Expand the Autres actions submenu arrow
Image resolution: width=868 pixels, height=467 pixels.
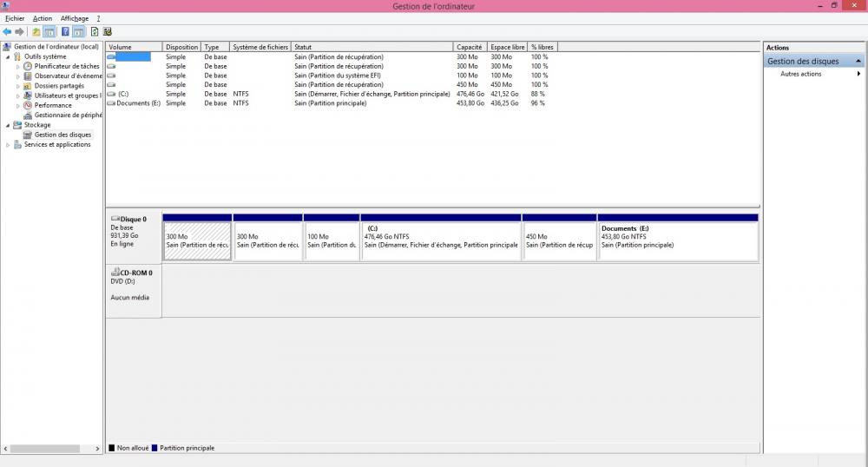(858, 74)
